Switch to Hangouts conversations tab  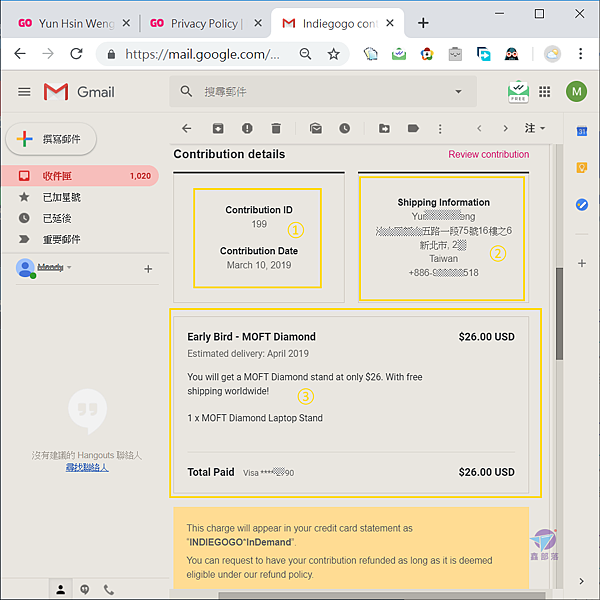[x=85, y=590]
